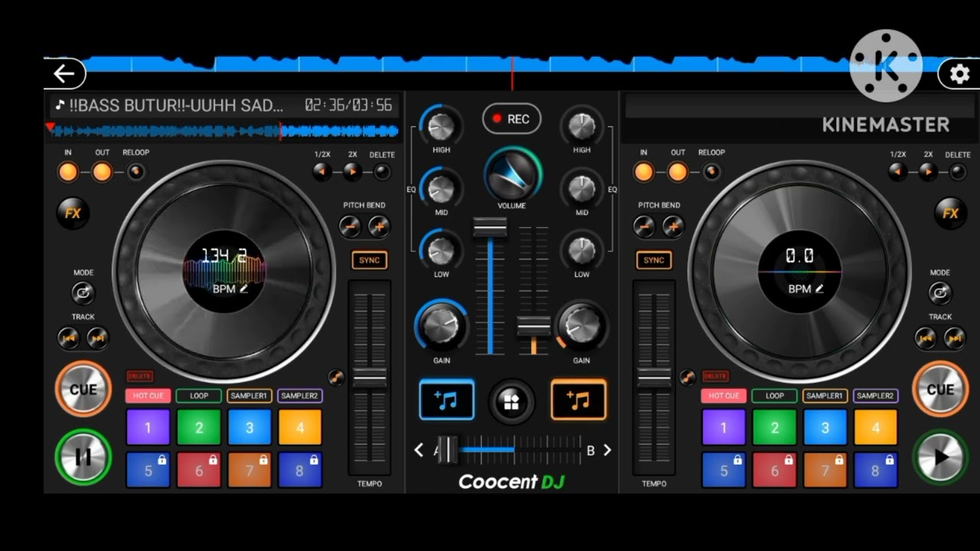The width and height of the screenshot is (980, 551).
Task: Trigger left deck hot cue pad 1
Action: 148,428
